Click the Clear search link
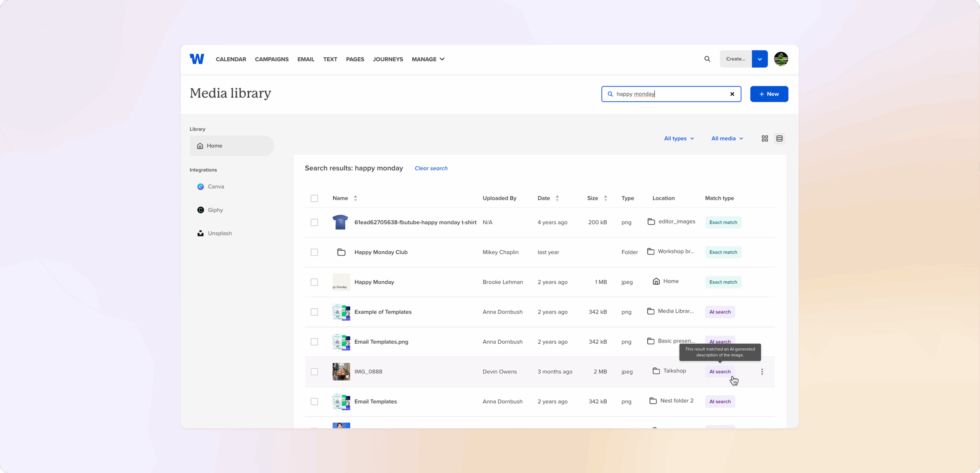 coord(431,168)
